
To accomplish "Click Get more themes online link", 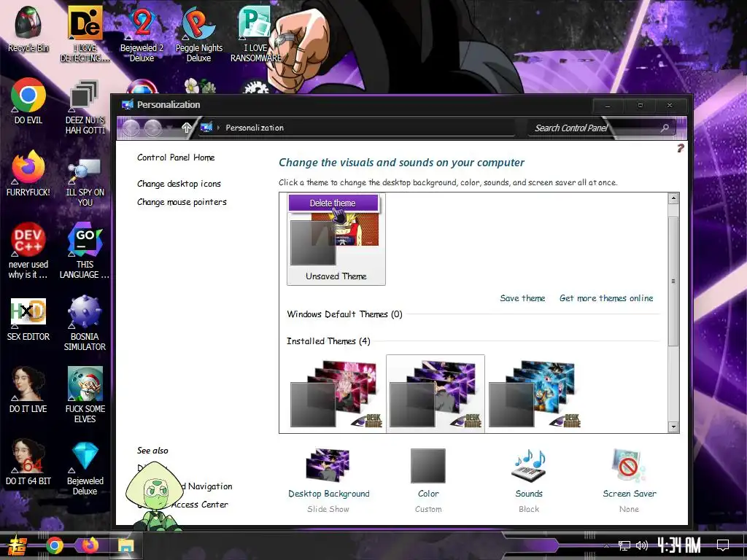I will pos(606,298).
